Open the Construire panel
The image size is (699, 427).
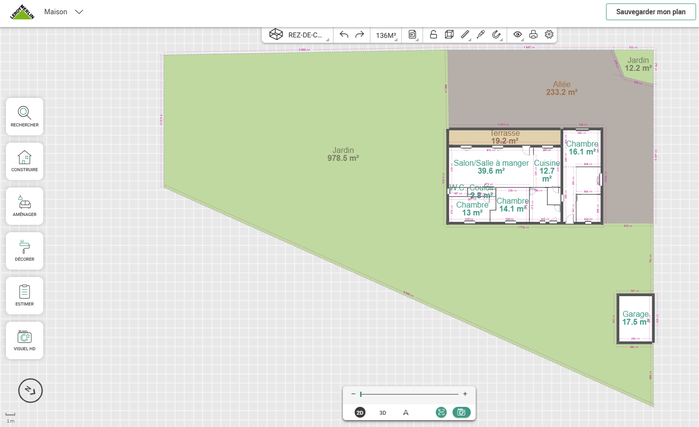click(24, 161)
